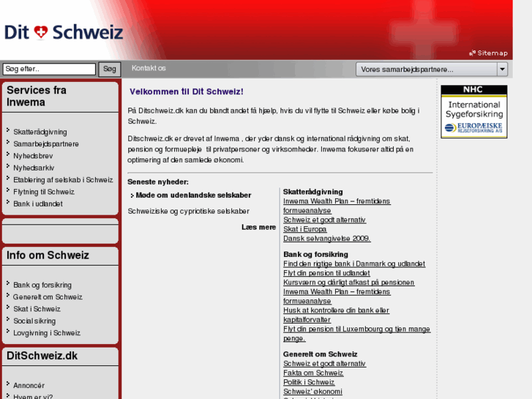The width and height of the screenshot is (532, 399).
Task: Open Kursværn og dårligt afkast link
Action: point(349,283)
